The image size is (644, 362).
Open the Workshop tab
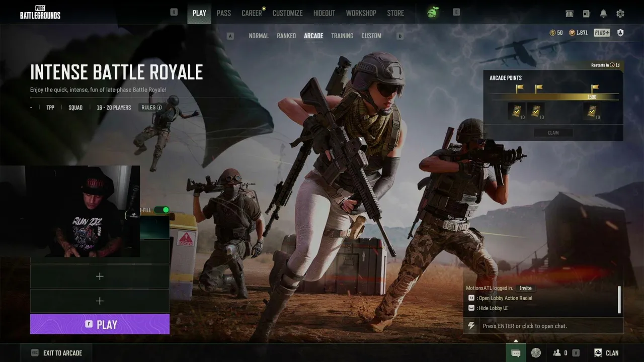point(361,13)
